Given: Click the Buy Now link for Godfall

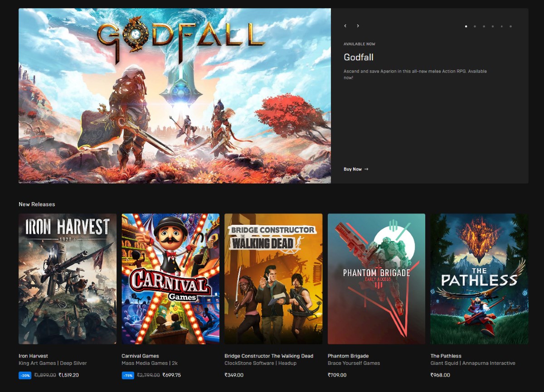Looking at the screenshot, I should (x=356, y=169).
